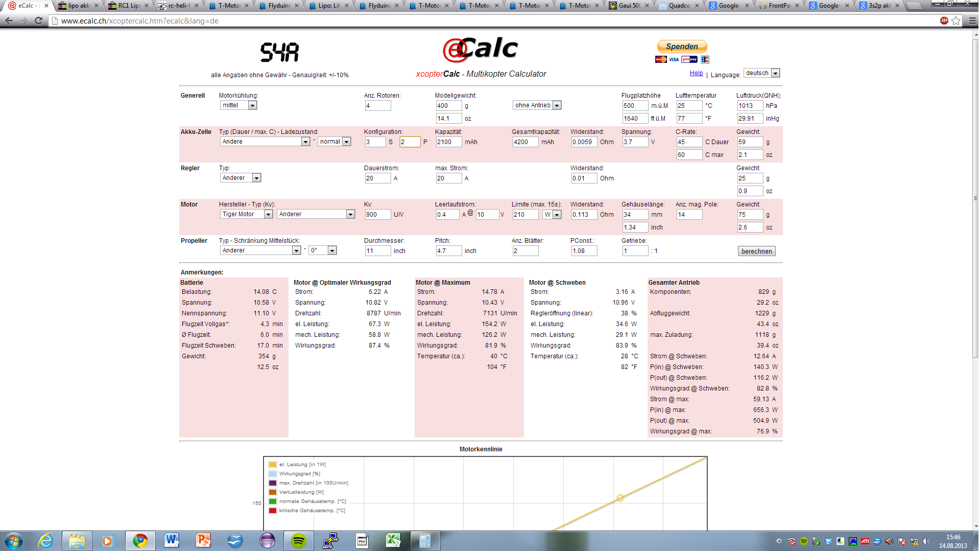
Task: Open Spotify from the taskbar
Action: (x=299, y=540)
